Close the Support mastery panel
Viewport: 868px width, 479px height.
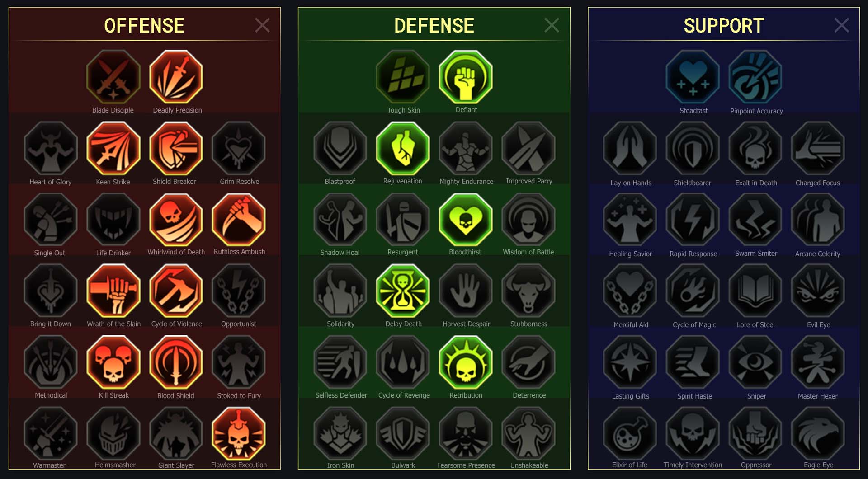coord(841,25)
